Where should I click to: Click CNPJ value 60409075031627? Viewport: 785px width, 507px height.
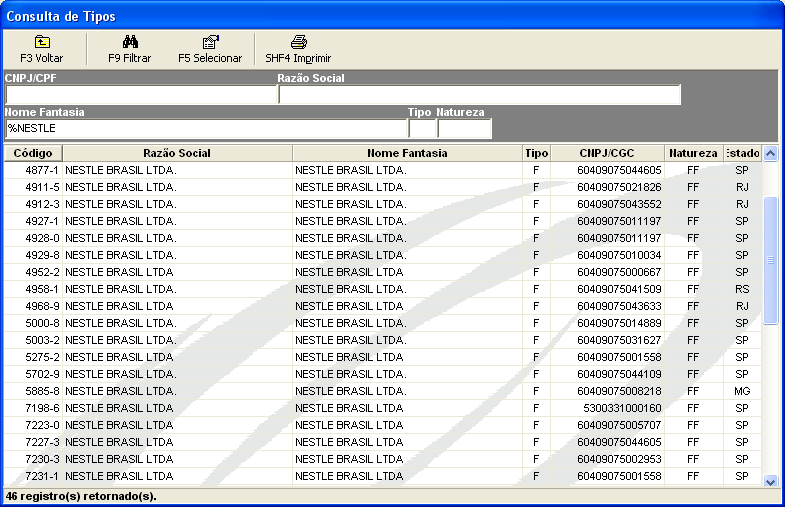(x=619, y=340)
